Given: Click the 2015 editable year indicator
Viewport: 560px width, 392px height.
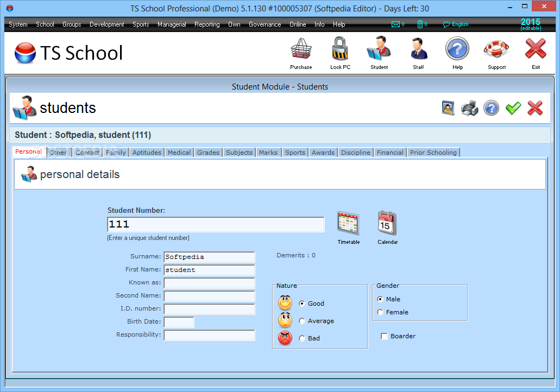Looking at the screenshot, I should coord(531,24).
